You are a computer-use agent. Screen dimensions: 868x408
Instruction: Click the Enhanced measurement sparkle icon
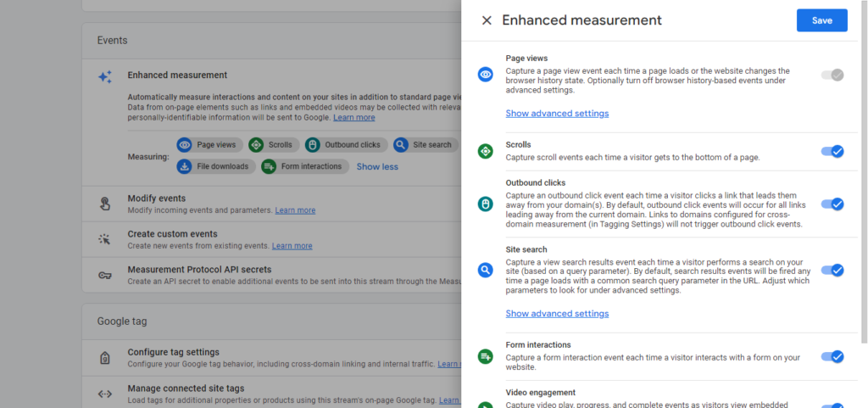105,77
